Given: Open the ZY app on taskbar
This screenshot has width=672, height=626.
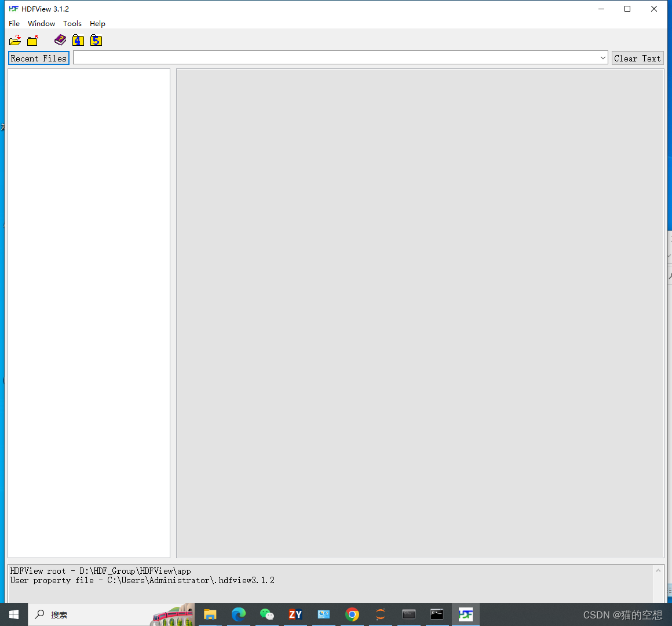Looking at the screenshot, I should point(295,614).
